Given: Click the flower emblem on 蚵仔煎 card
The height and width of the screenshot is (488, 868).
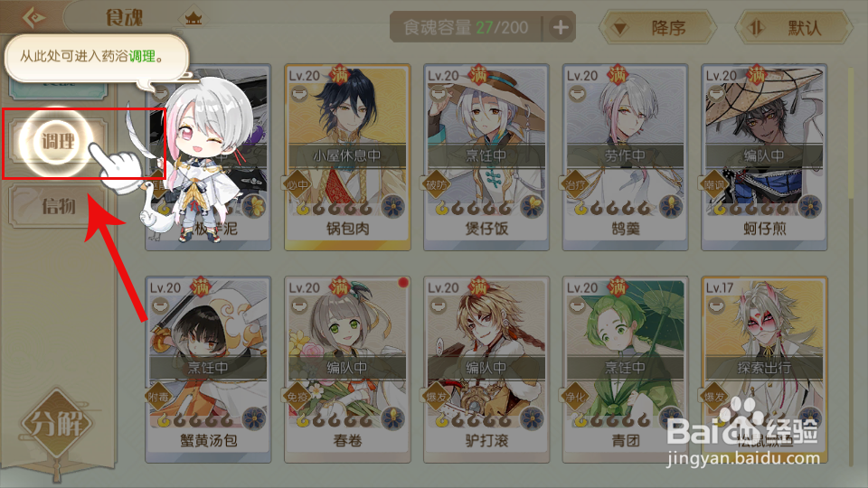Looking at the screenshot, I should coord(809,207).
